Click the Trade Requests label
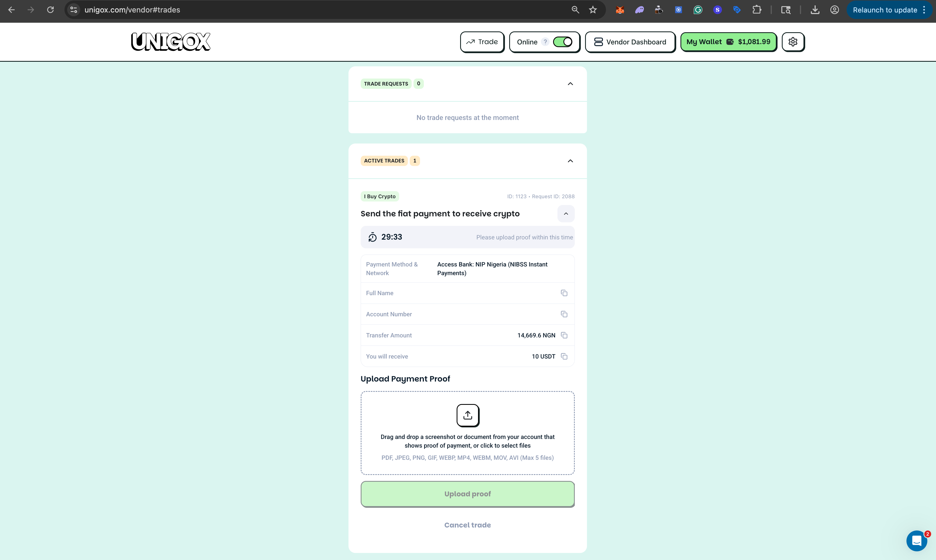This screenshot has width=936, height=560. (386, 84)
